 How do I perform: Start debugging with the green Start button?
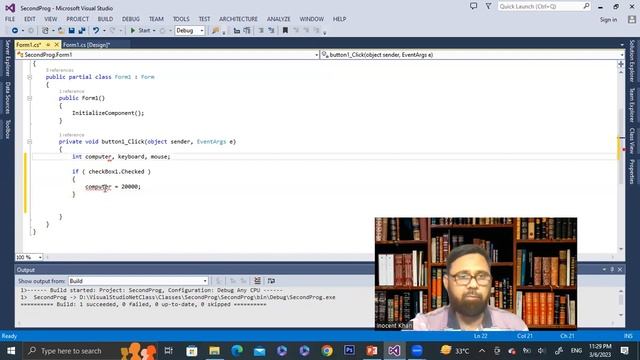pos(140,31)
